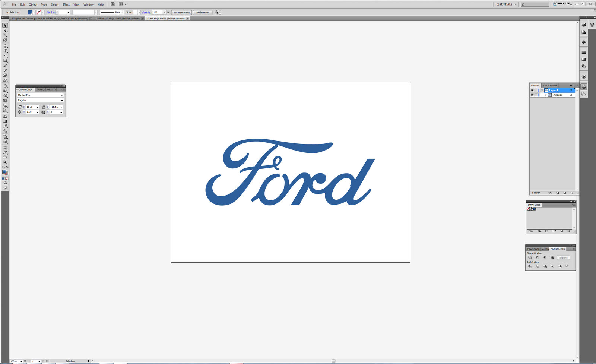Click the Expand button in Pathfinder
Image resolution: width=596 pixels, height=364 pixels.
pyautogui.click(x=564, y=258)
